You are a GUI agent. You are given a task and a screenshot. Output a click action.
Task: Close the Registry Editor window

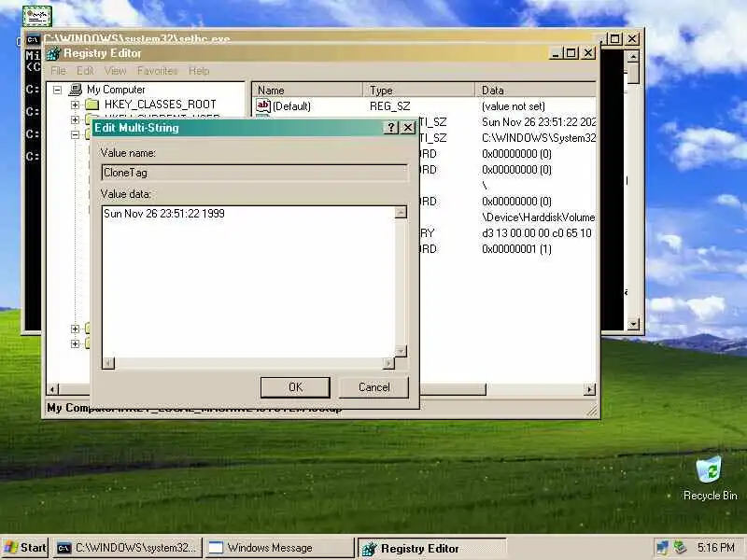(589, 53)
